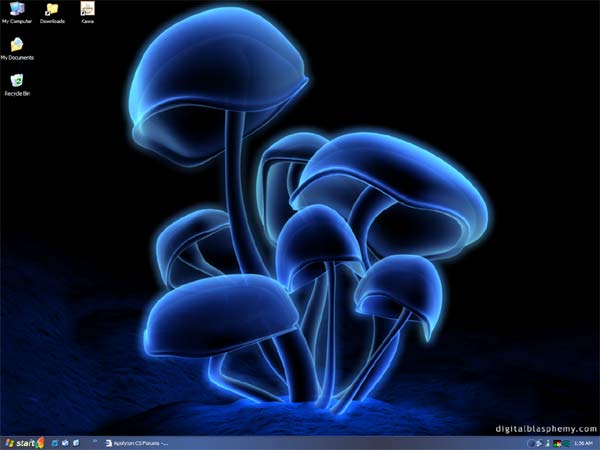Click the orange icon beside Start
Viewport: 600px width, 450px height.
click(41, 442)
